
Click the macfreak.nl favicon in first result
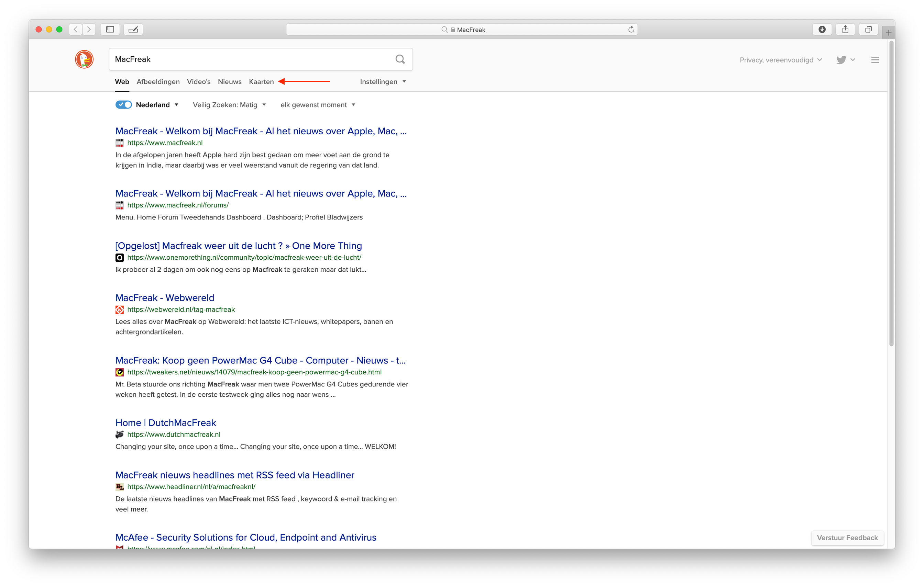click(x=120, y=143)
